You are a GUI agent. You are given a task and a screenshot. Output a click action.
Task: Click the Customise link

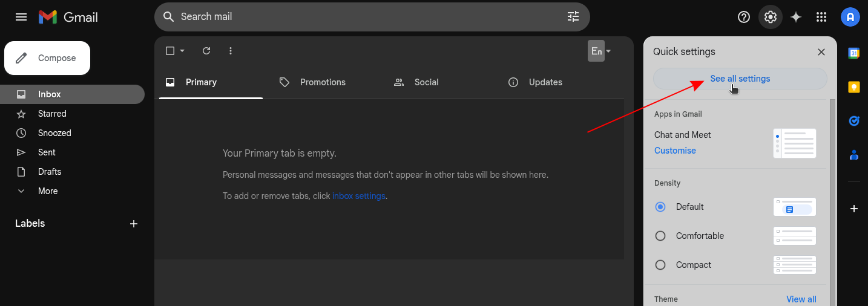coord(675,151)
